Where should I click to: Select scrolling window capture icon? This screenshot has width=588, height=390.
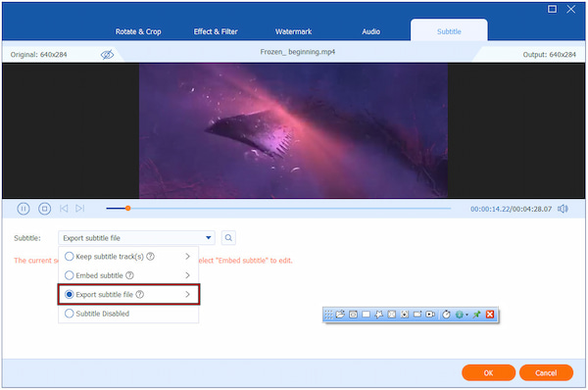(404, 315)
